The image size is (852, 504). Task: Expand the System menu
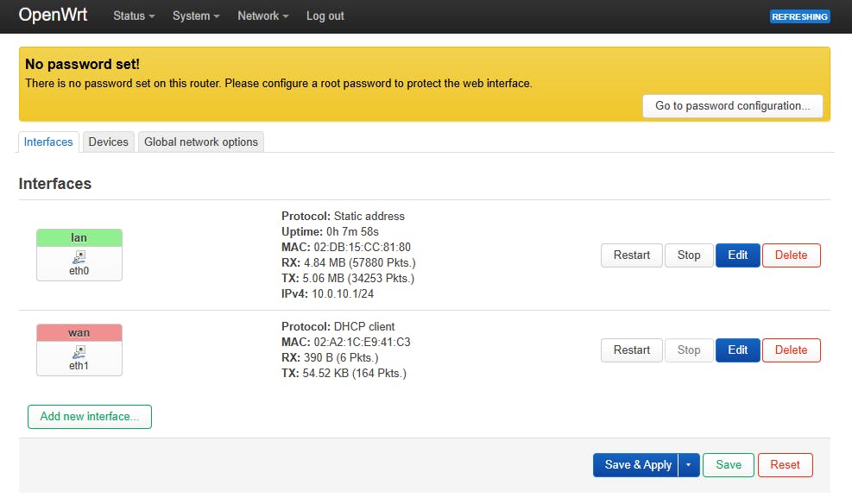[x=196, y=16]
